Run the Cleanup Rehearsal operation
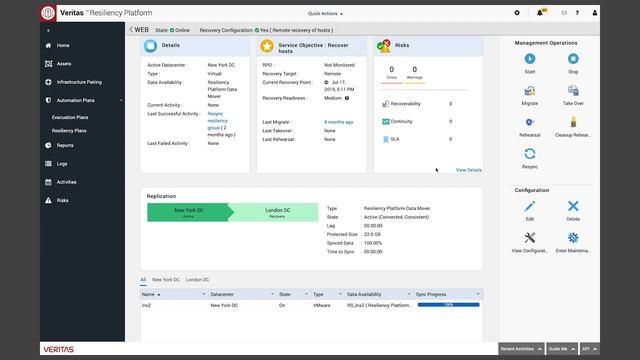Screen dimensions: 640x360 573,122
